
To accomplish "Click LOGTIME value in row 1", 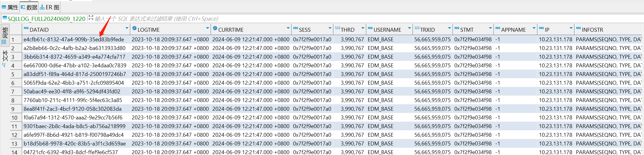I will (170, 39).
